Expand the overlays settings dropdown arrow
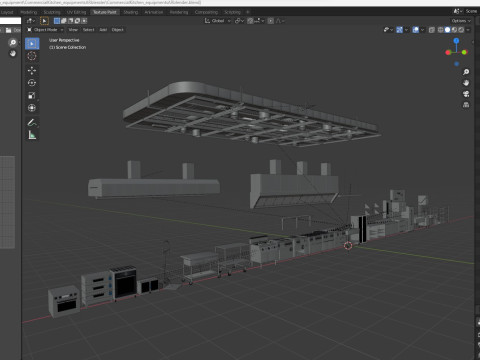Screen dimensions: 480x360 tap(422, 30)
